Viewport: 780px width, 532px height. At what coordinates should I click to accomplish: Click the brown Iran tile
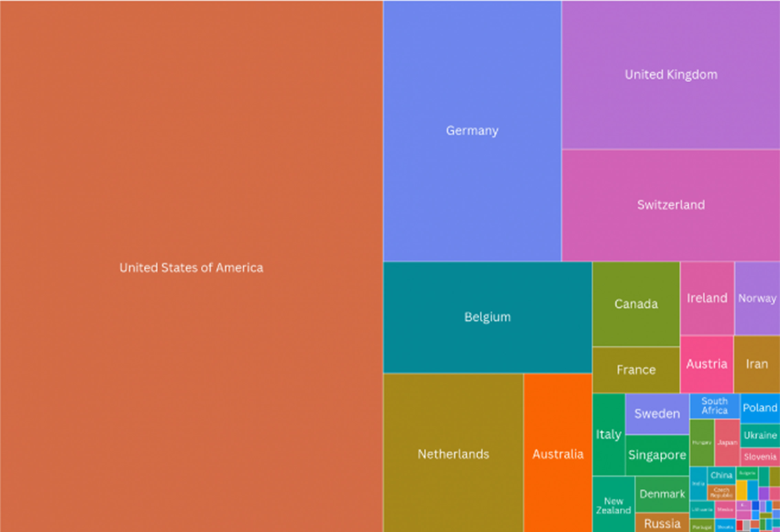[757, 364]
